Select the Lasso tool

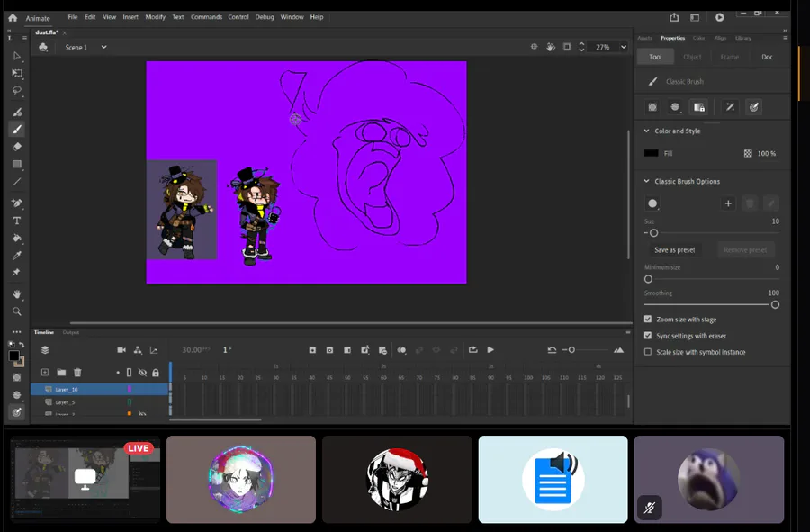click(x=16, y=90)
